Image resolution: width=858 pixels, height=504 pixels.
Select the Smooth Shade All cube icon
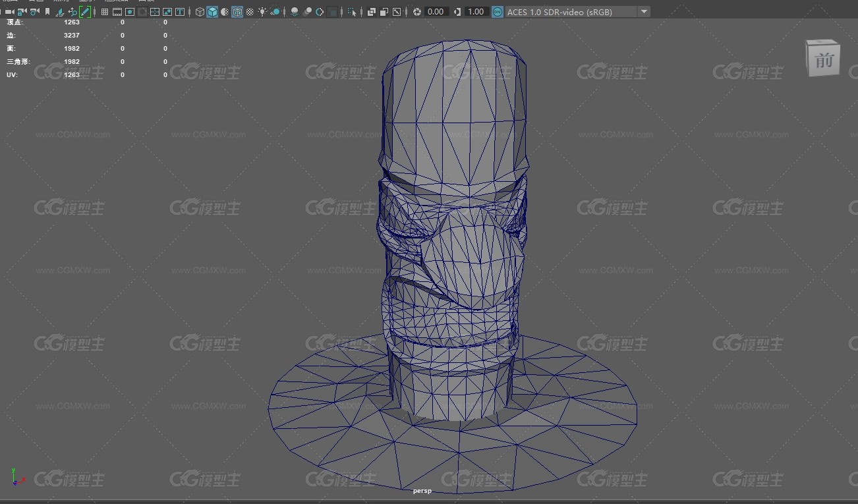pos(212,12)
